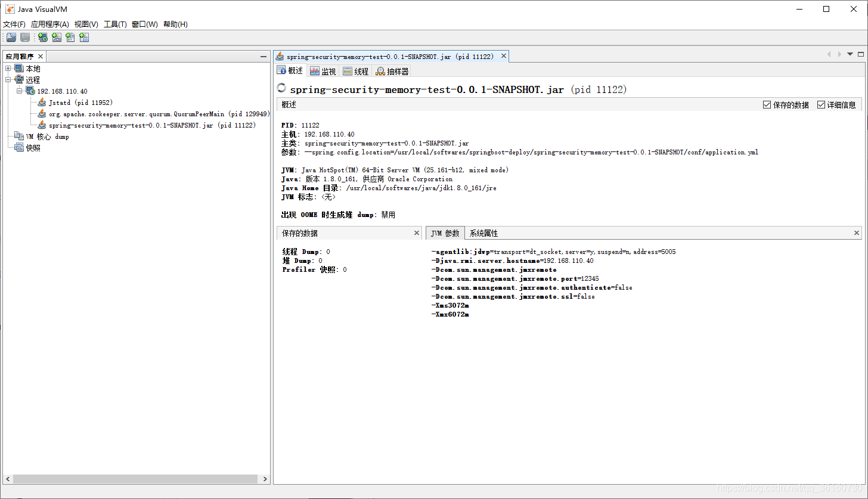Select the 快照 snapshots icon
The image size is (868, 499).
[x=19, y=148]
